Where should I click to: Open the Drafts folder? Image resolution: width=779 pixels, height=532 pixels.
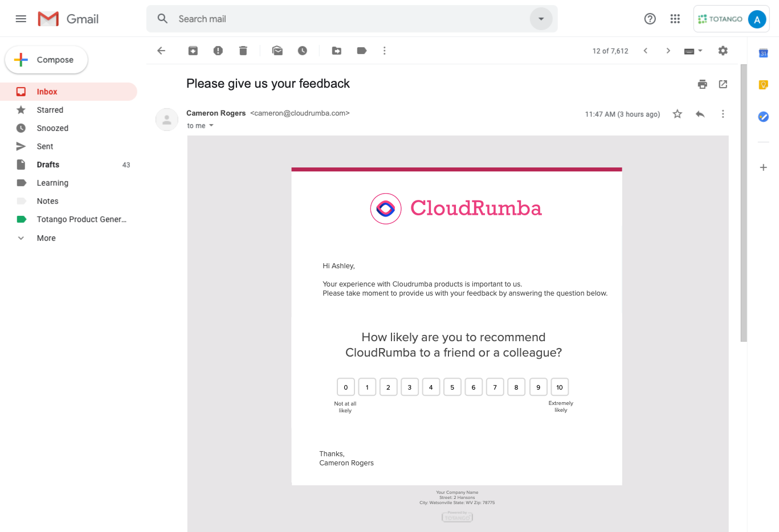pos(68,165)
